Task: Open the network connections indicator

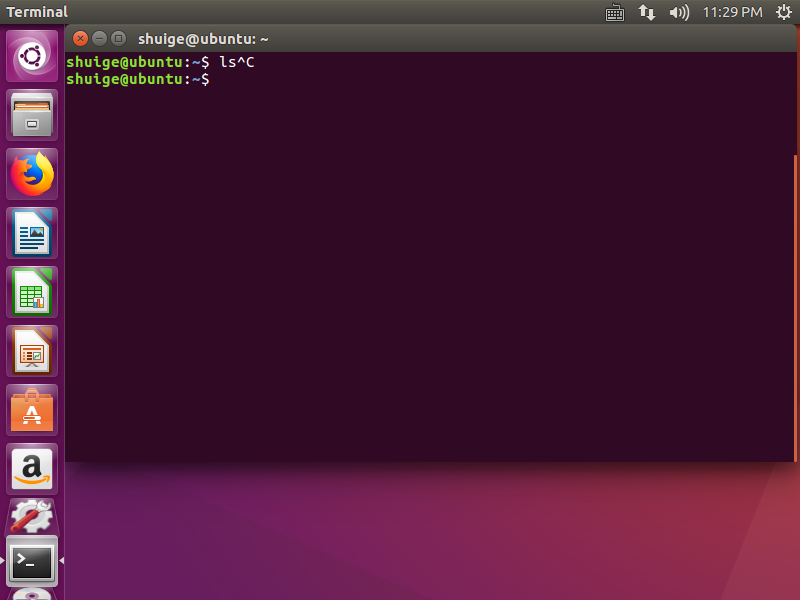Action: [x=647, y=12]
